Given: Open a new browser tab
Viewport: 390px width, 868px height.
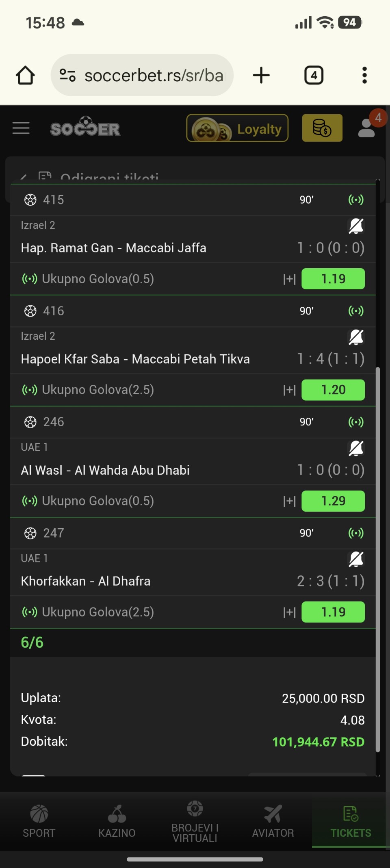Looking at the screenshot, I should pos(261,76).
